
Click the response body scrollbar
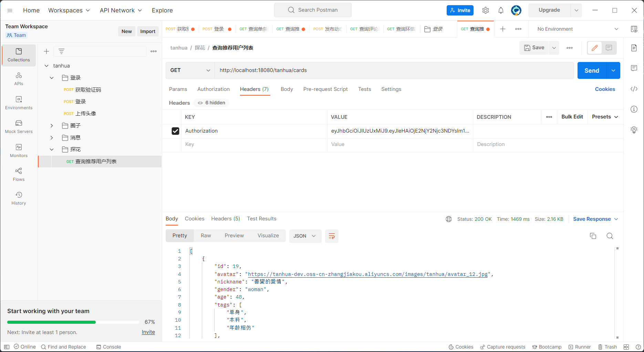[617, 293]
